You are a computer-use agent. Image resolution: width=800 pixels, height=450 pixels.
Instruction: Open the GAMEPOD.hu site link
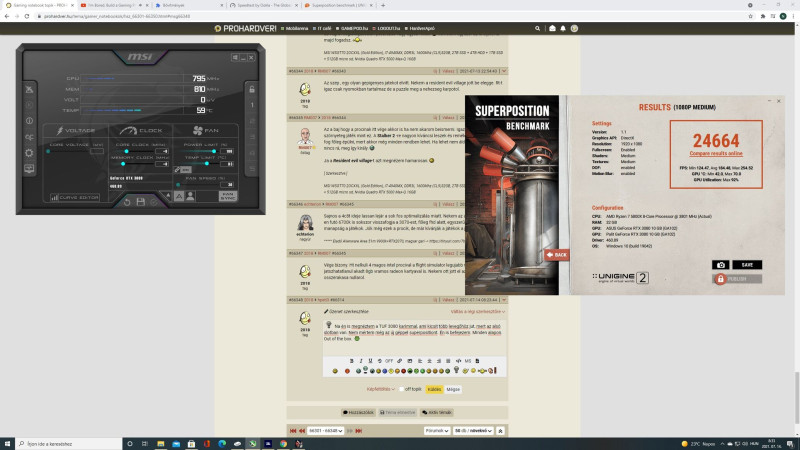pos(352,29)
